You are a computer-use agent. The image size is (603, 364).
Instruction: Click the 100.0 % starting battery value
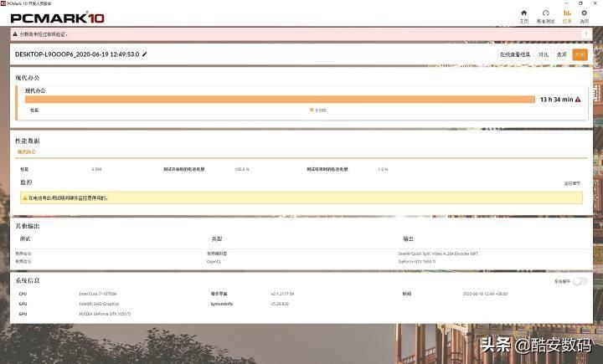coord(242,169)
